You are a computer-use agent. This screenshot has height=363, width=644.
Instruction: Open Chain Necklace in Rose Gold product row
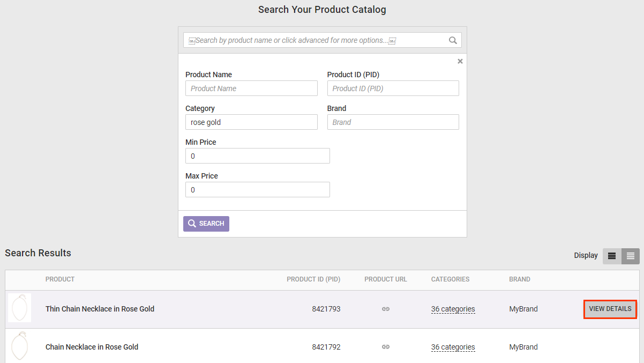(92, 347)
